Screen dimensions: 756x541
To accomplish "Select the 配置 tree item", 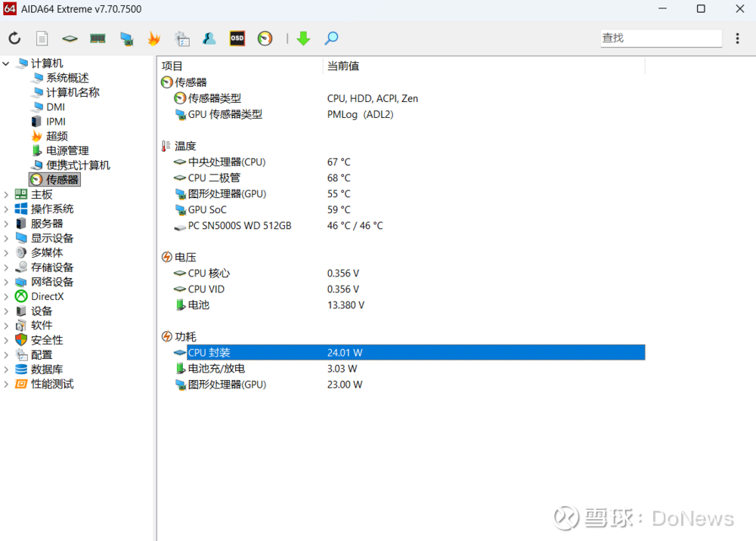I will click(x=42, y=354).
